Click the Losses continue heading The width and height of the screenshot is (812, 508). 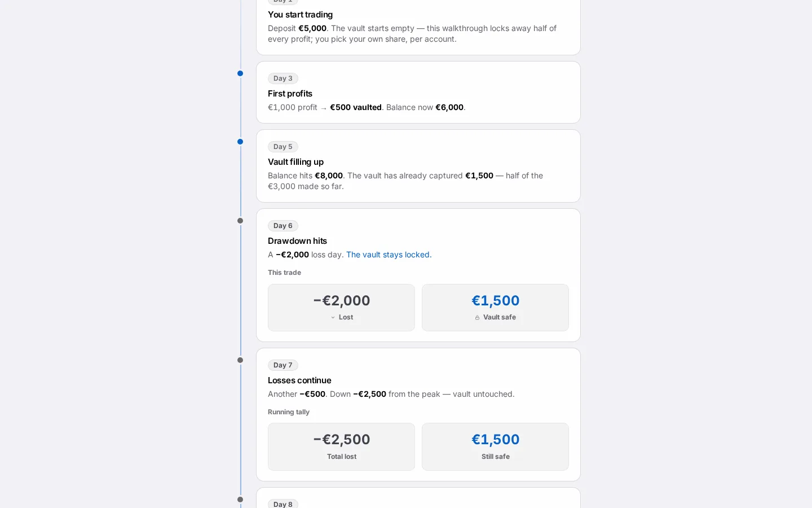(x=299, y=380)
